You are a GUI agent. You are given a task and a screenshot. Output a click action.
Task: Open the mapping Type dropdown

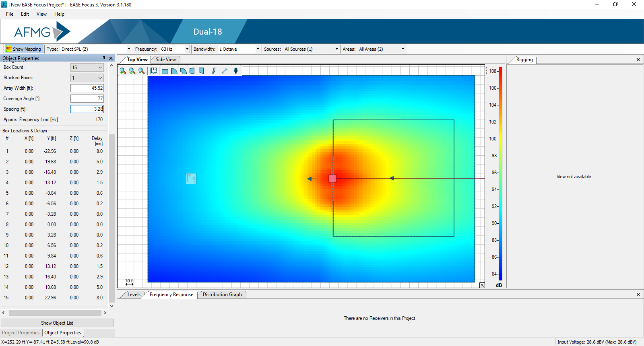129,49
